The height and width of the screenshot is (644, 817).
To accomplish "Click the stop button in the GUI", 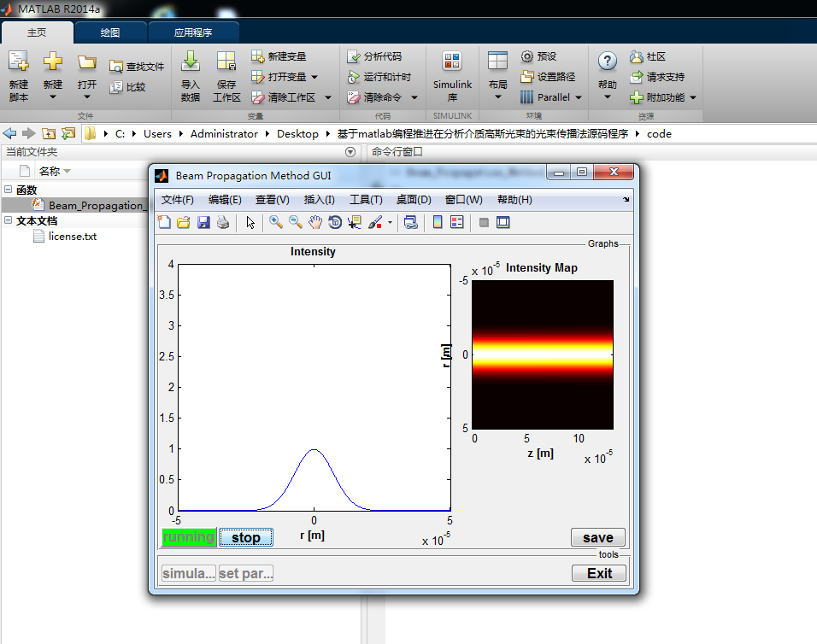I will [x=246, y=537].
